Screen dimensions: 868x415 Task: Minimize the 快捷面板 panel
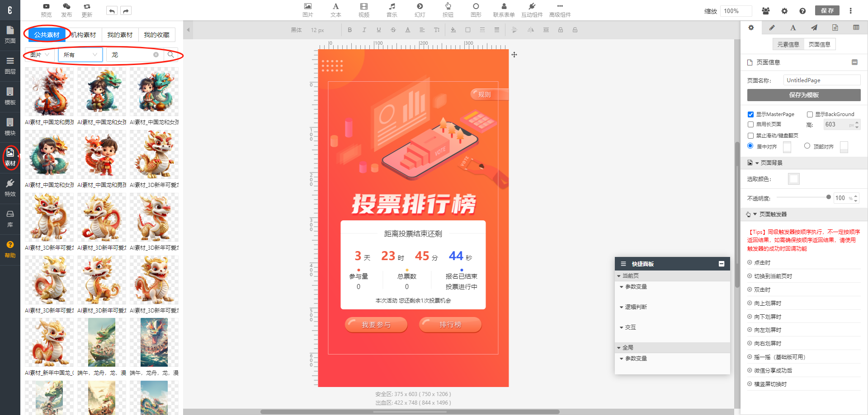[x=722, y=264]
